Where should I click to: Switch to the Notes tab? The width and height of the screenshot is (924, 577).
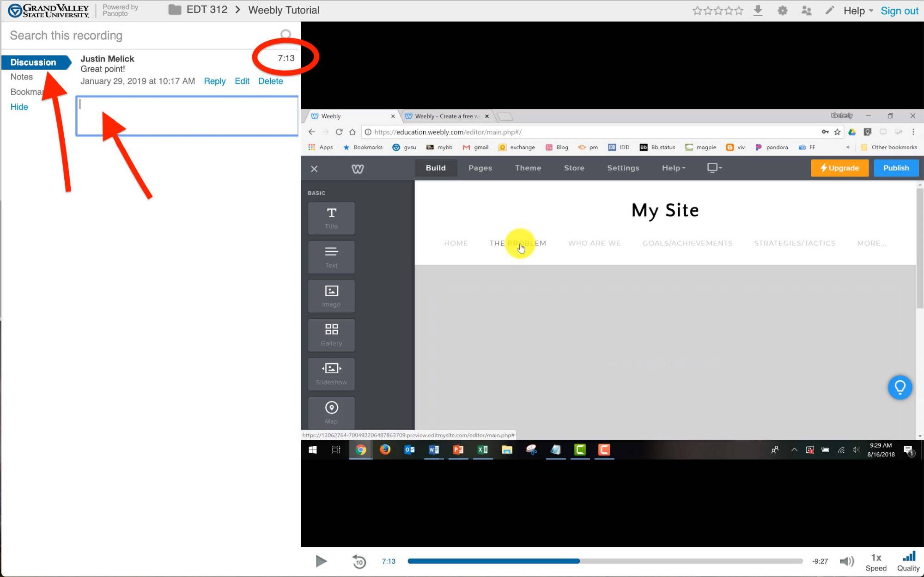pyautogui.click(x=22, y=77)
